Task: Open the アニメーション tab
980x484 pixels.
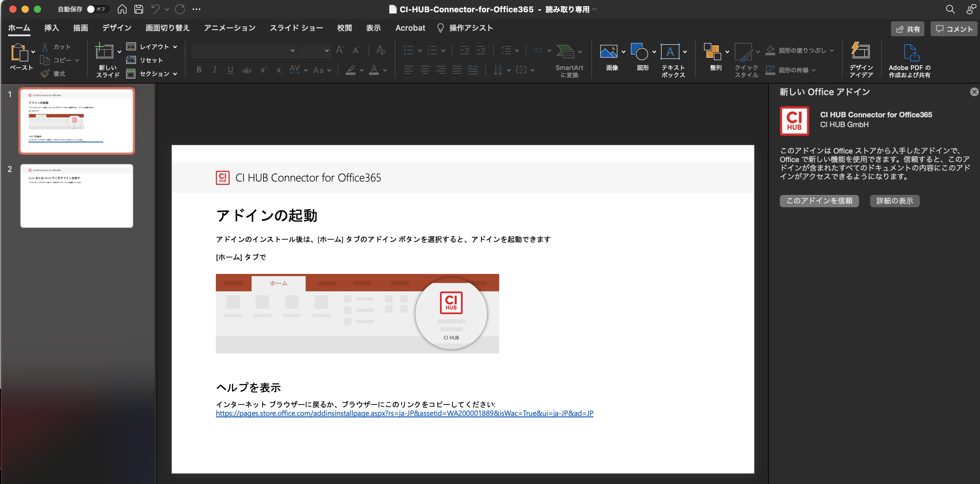Action: (229, 28)
